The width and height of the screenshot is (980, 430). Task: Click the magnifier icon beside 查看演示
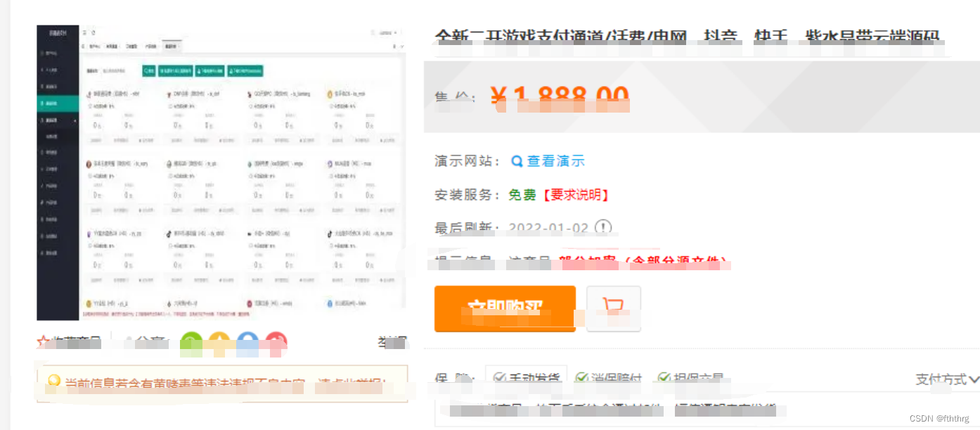(517, 161)
